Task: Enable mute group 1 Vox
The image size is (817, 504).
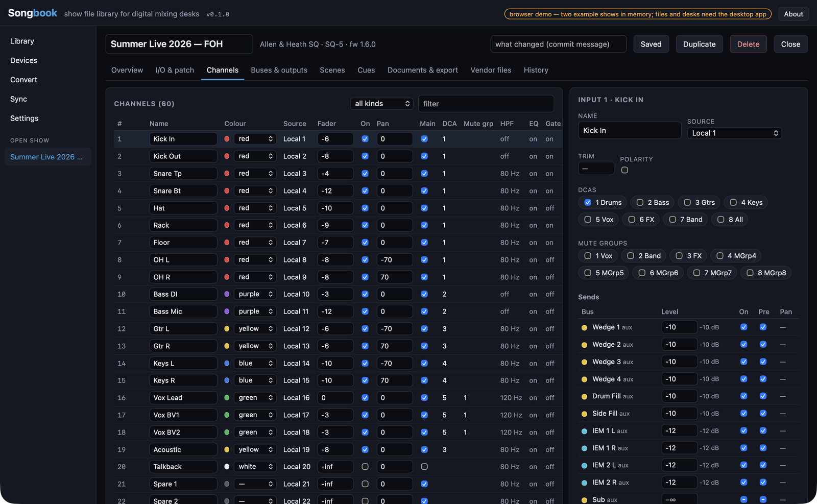Action: pos(588,256)
